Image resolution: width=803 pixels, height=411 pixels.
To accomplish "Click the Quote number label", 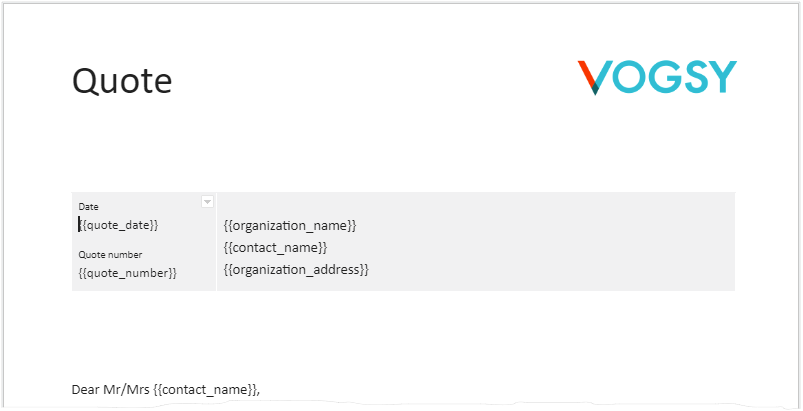I will pyautogui.click(x=110, y=254).
